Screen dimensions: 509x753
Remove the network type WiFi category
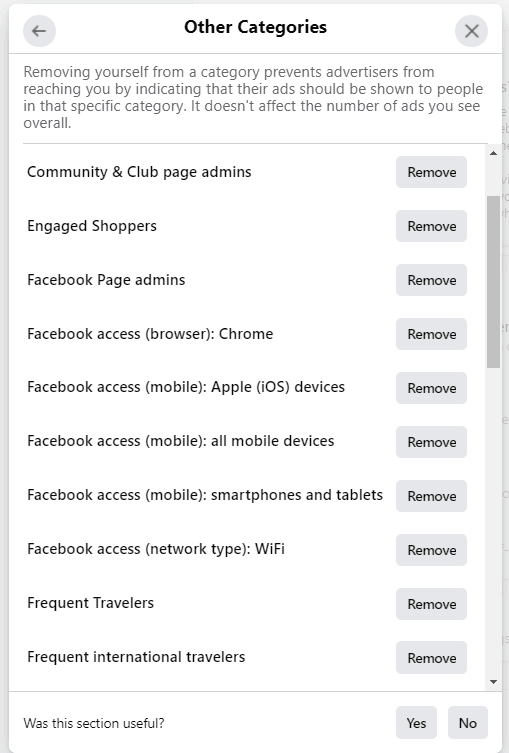[x=431, y=550]
